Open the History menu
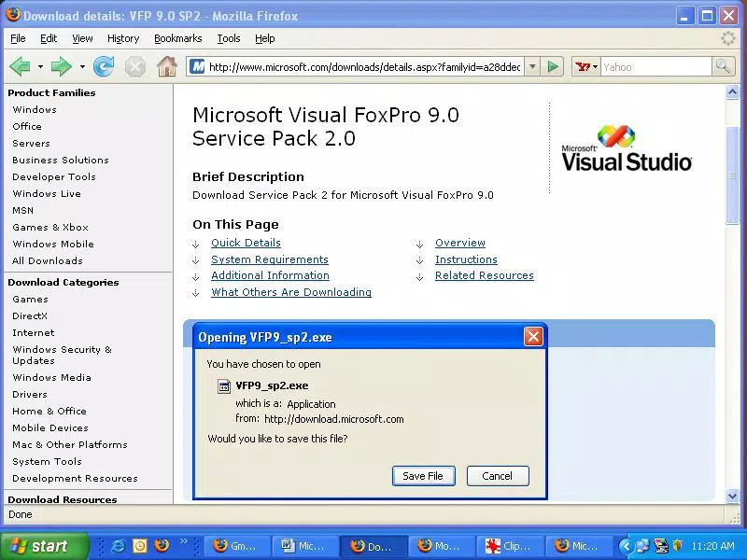Image resolution: width=747 pixels, height=560 pixels. tap(123, 38)
